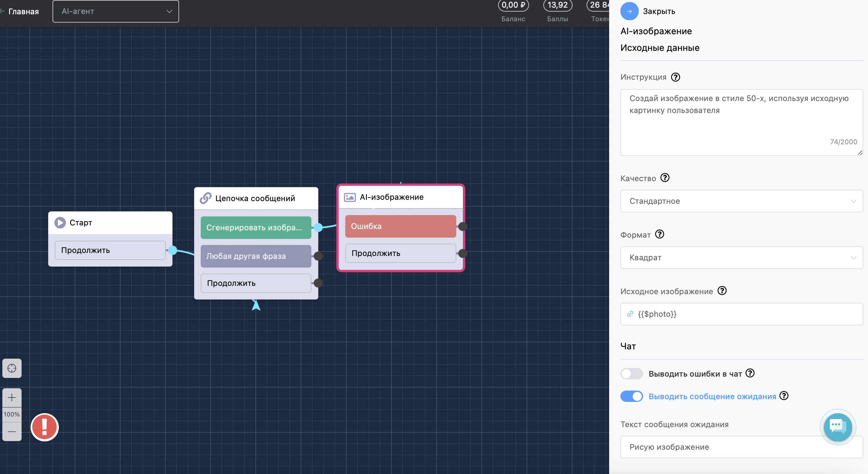This screenshot has height=474, width=868.
Task: Disable the Выводить сообщение ожидания toggle
Action: tap(631, 396)
